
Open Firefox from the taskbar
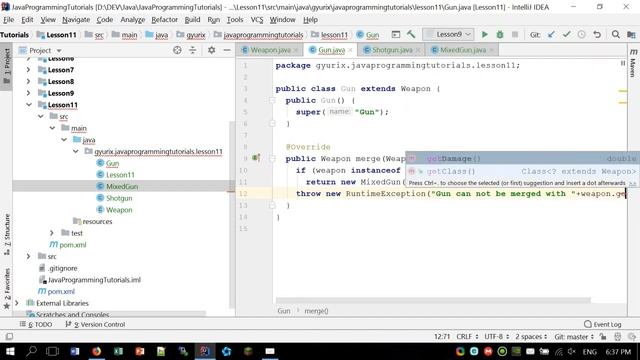click(x=96, y=351)
